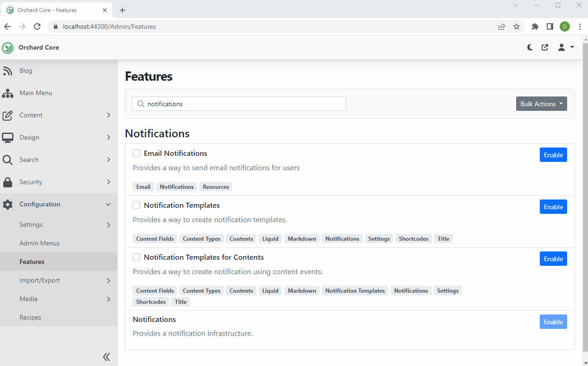588x366 pixels.
Task: Select Features in the sidebar
Action: point(58,262)
